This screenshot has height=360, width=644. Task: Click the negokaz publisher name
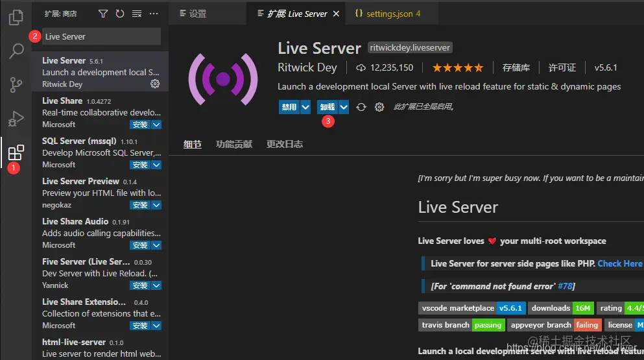point(56,205)
